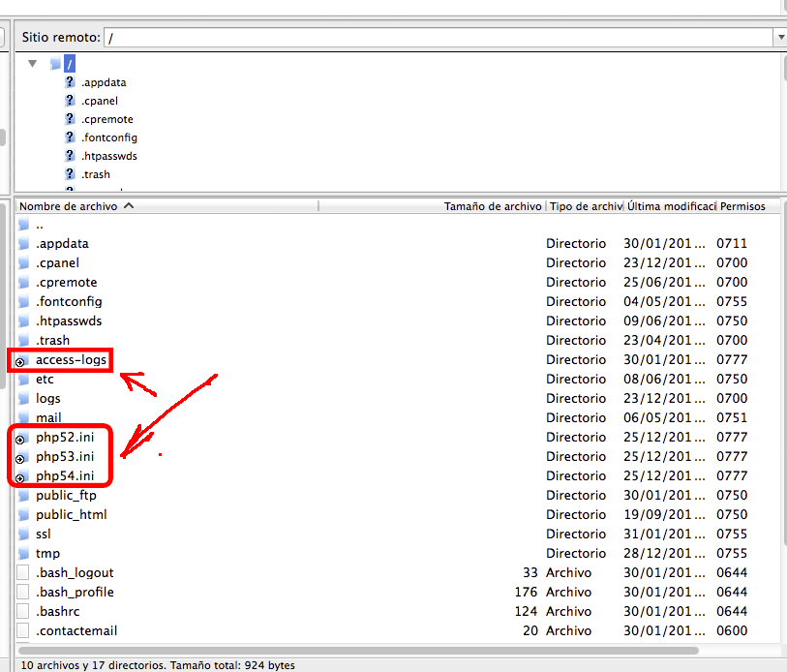Select the .bash_profile file name
The height and width of the screenshot is (672, 787).
coord(75,593)
